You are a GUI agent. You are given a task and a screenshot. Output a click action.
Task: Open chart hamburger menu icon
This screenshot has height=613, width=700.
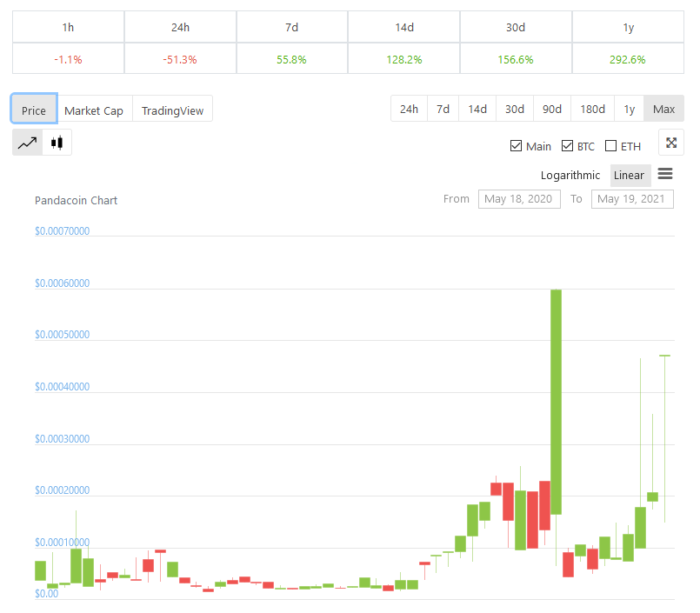tap(664, 174)
